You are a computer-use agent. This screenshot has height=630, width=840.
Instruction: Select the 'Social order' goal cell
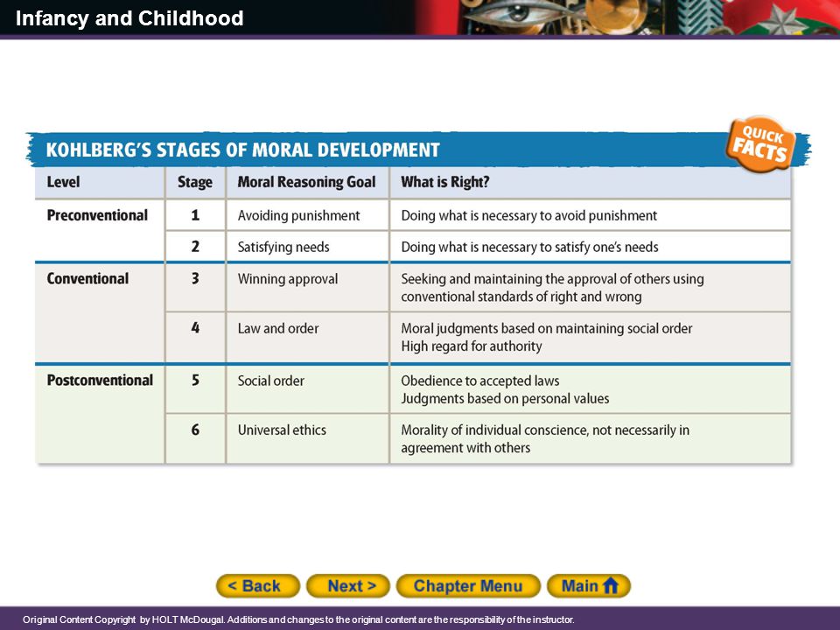coord(307,388)
